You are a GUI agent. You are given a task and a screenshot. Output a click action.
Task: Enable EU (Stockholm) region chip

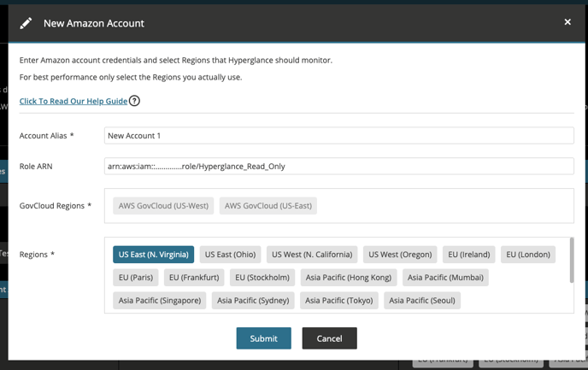[262, 278]
